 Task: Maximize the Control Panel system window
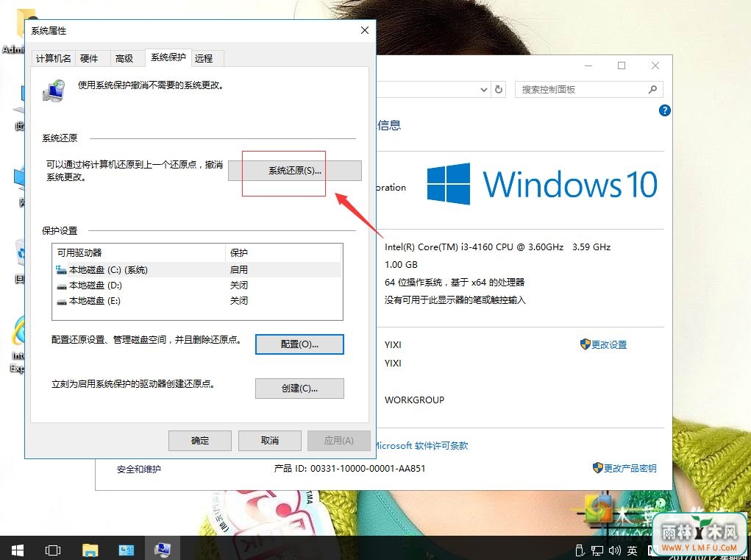(x=622, y=65)
